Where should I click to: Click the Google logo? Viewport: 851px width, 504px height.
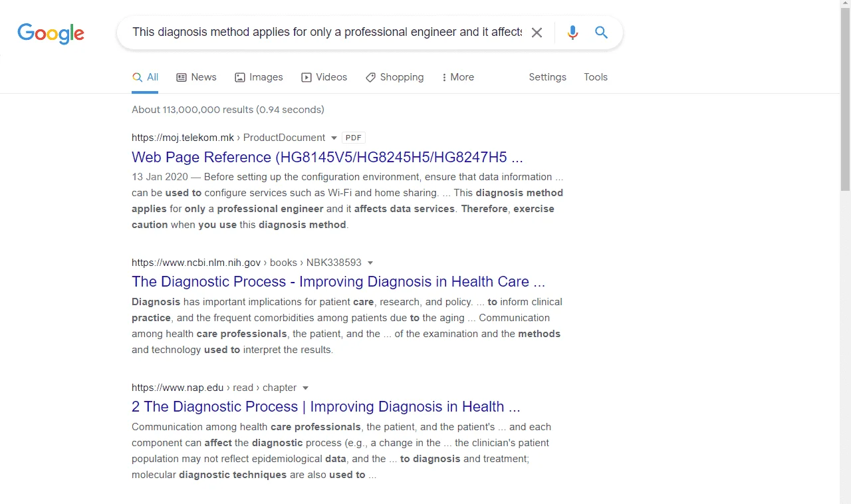pyautogui.click(x=51, y=33)
